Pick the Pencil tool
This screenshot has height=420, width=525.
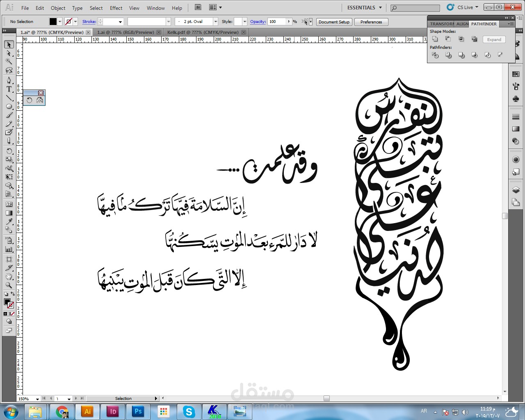9,123
